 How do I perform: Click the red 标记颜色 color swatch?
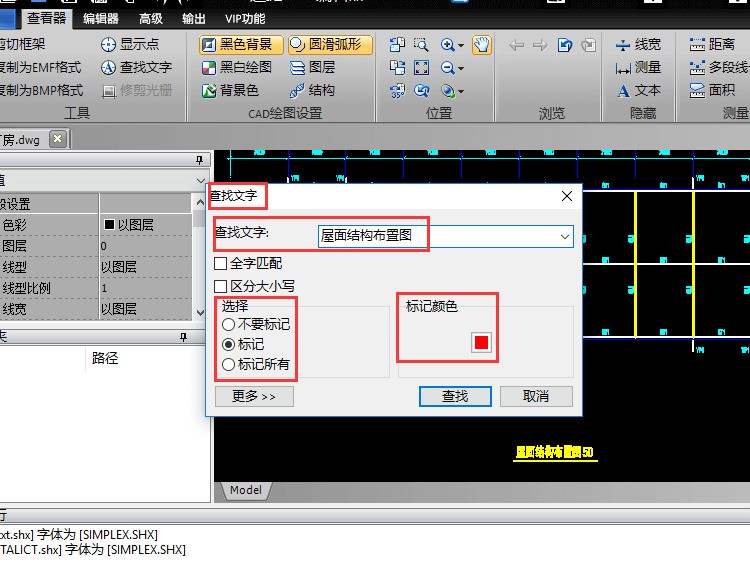[482, 342]
